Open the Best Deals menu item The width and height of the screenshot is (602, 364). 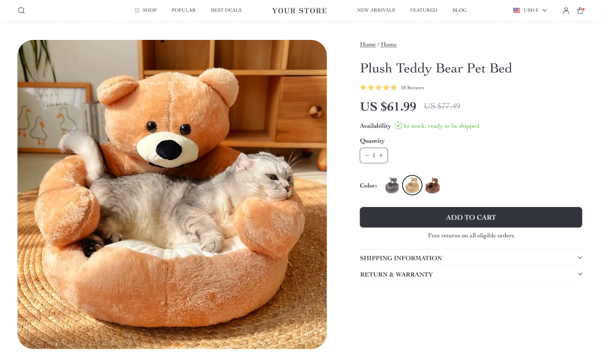coord(226,11)
